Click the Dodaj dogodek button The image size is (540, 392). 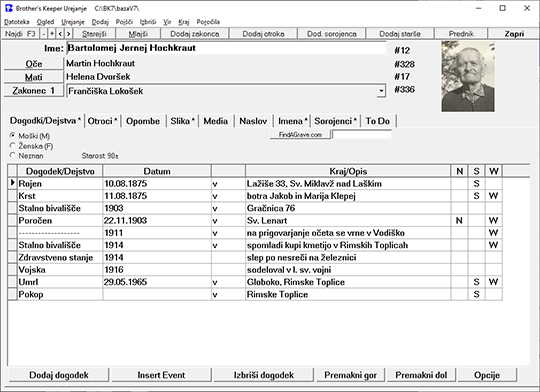pos(59,375)
